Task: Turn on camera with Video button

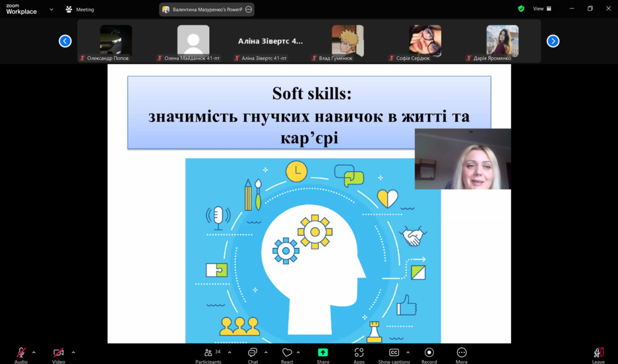Action: [59, 353]
